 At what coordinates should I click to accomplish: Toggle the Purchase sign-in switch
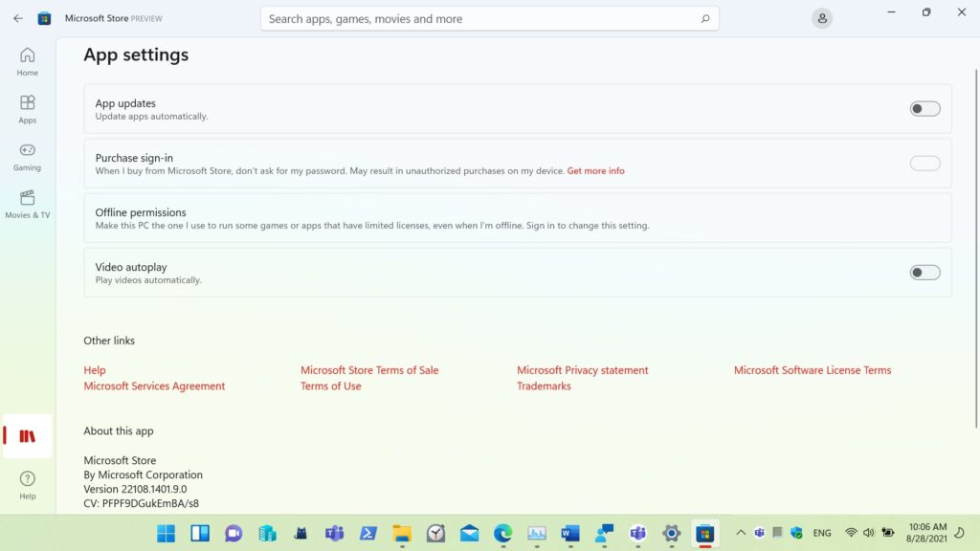[x=924, y=164]
